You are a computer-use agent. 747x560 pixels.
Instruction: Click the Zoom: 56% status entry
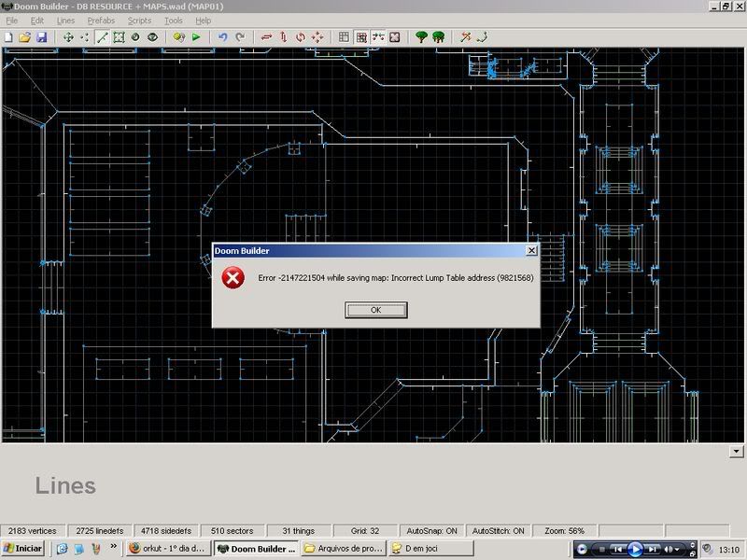(x=564, y=530)
